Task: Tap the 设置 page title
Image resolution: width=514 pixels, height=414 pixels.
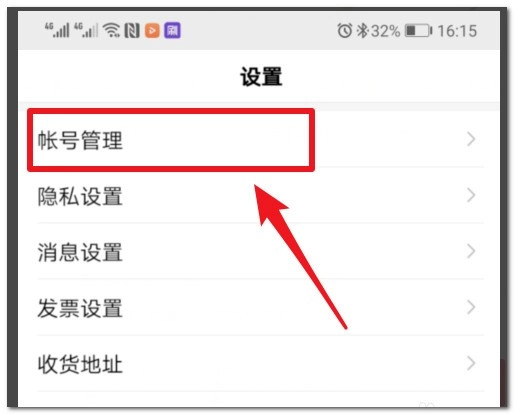Action: [261, 77]
